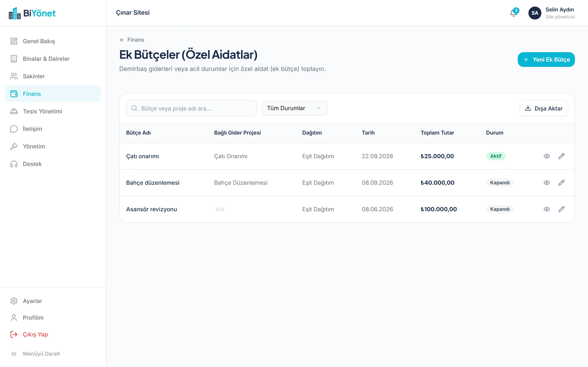Image resolution: width=588 pixels, height=367 pixels.
Task: Open the notifications bell
Action: pyautogui.click(x=514, y=13)
